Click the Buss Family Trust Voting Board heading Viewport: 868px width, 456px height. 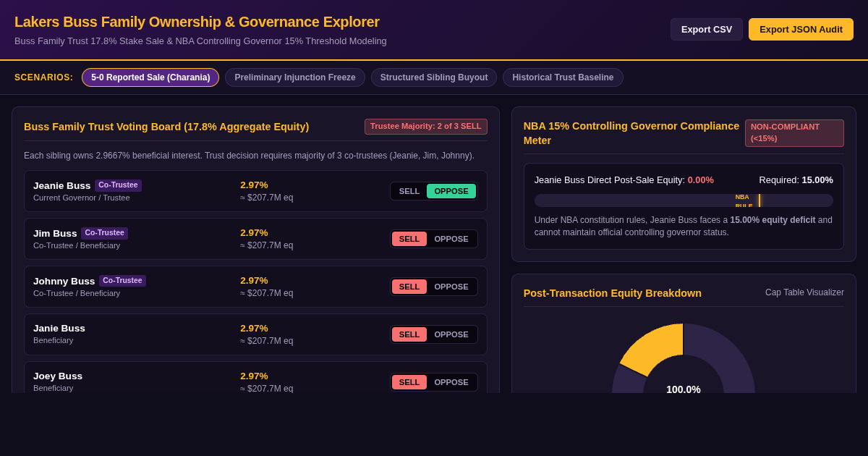pos(166,127)
